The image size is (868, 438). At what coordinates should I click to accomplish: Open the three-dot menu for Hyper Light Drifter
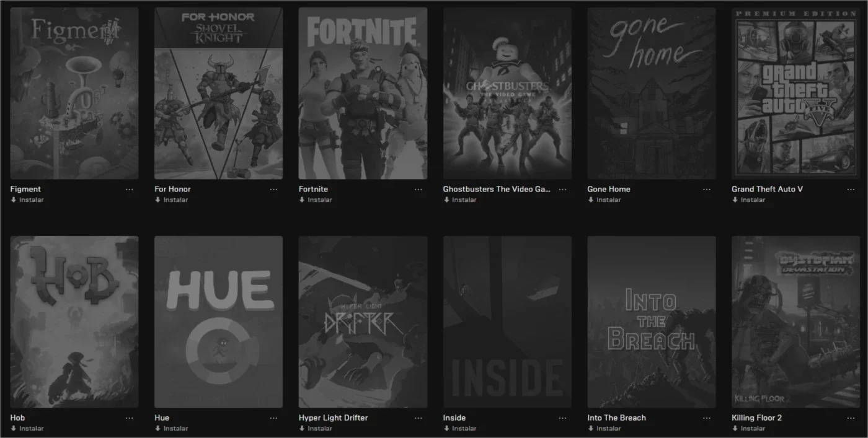(x=418, y=418)
